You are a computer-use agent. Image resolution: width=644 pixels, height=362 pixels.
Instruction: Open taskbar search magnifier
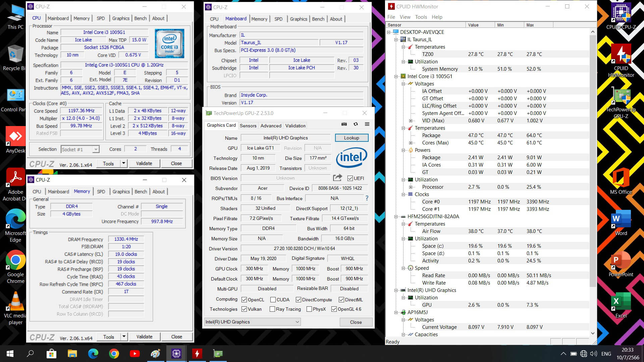click(30, 354)
